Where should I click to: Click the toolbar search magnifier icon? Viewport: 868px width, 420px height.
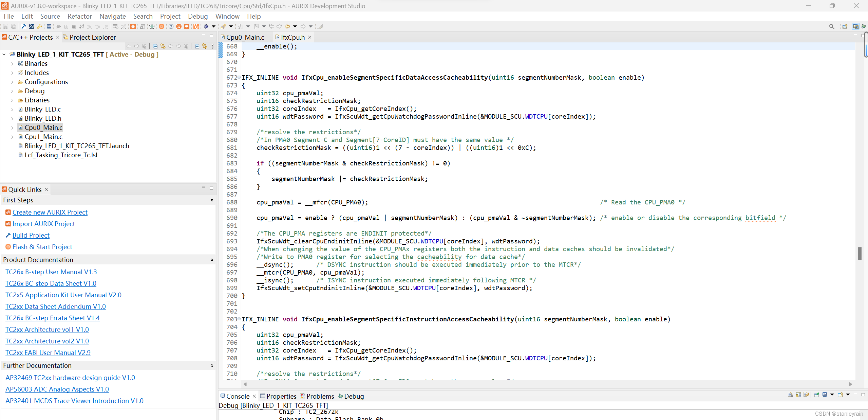831,26
